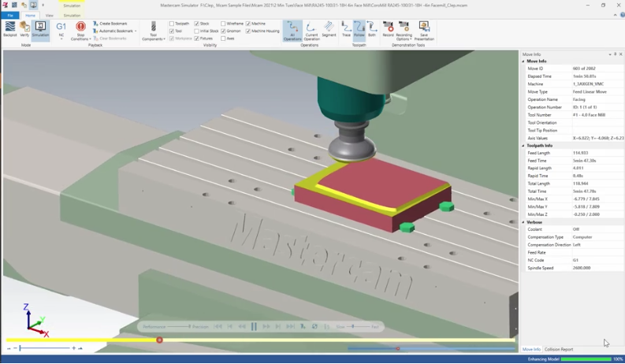
Task: Open the Simulation contextual tab
Action: (x=72, y=16)
